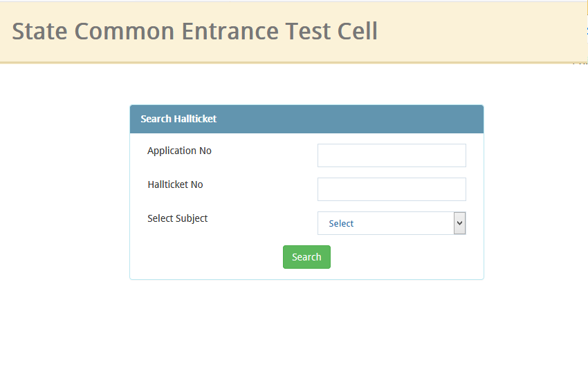Image resolution: width=588 pixels, height=380 pixels.
Task: Click the word 'State' in the page title
Action: point(40,31)
